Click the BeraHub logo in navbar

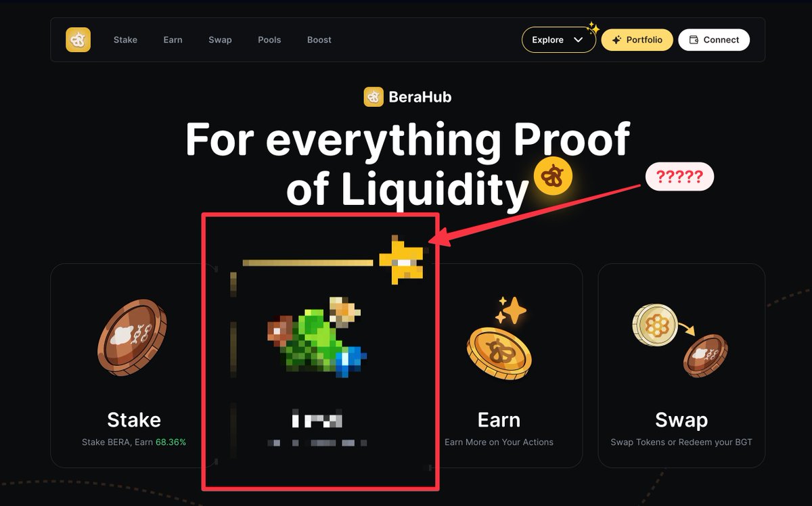tap(78, 40)
